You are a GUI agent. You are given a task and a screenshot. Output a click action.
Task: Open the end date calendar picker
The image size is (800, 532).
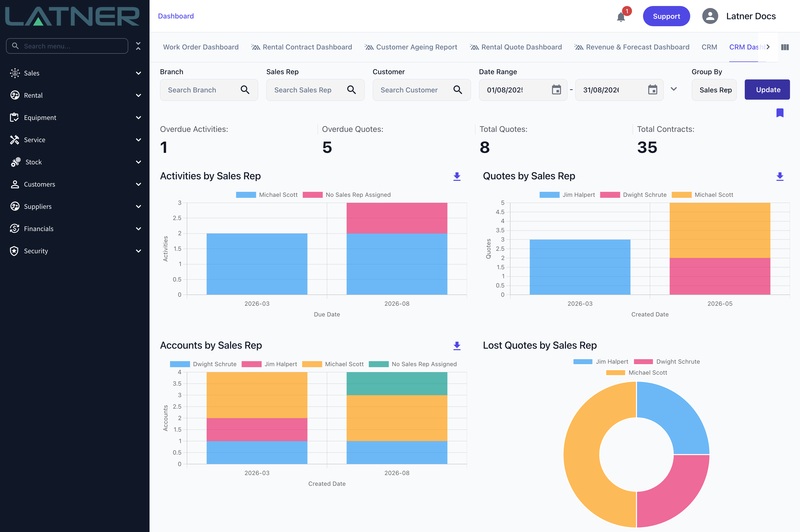[653, 90]
